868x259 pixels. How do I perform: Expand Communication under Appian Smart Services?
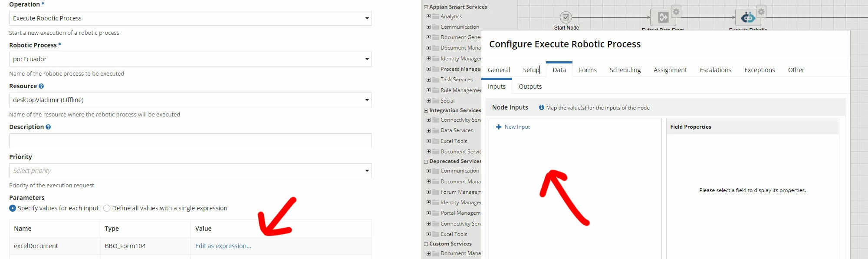(428, 27)
